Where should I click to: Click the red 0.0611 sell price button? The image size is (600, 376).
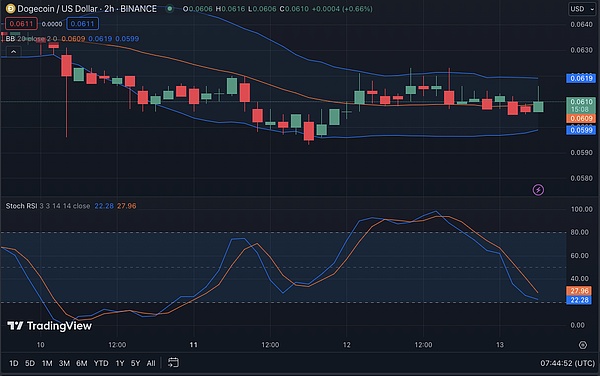(x=21, y=24)
